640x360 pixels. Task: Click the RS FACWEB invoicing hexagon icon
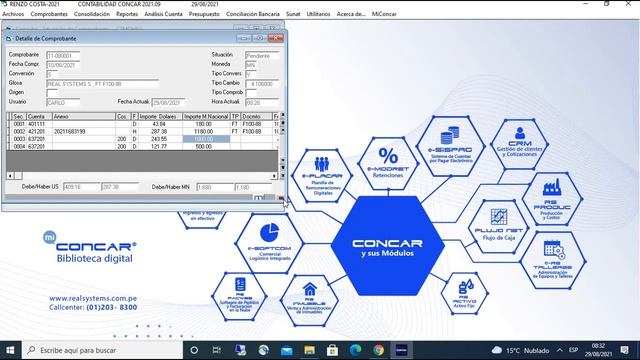point(240,297)
